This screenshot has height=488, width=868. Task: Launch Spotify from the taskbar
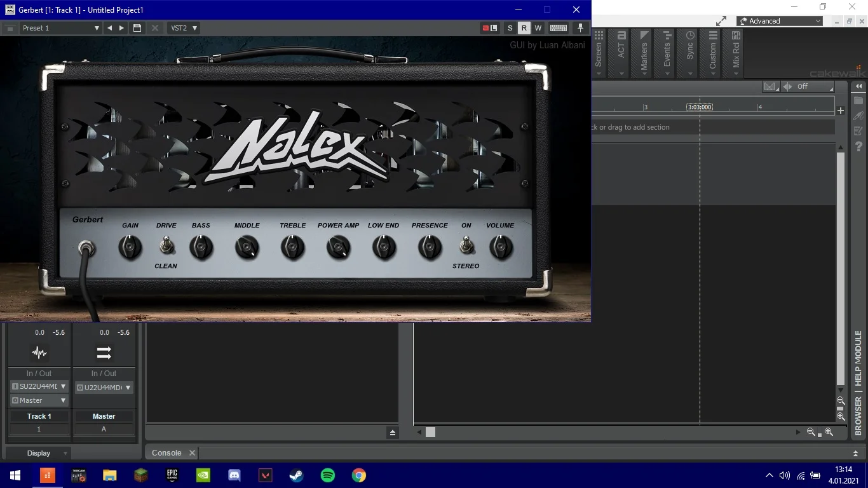(328, 475)
